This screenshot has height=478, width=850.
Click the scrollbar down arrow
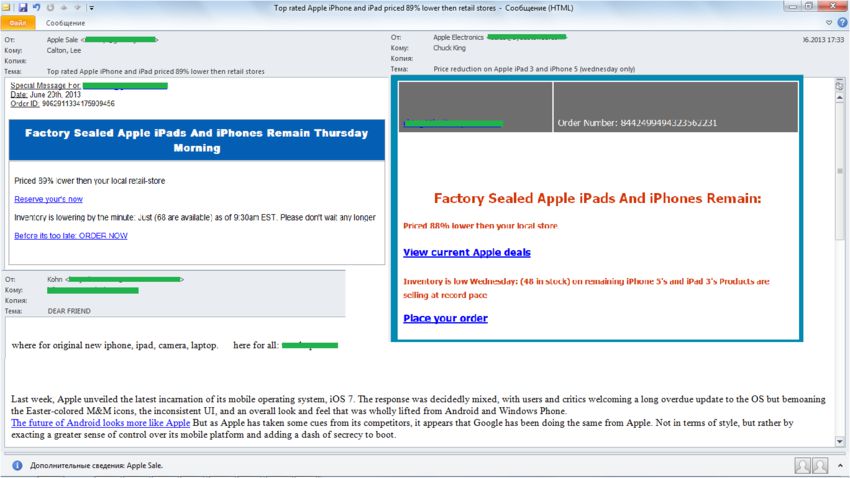(x=840, y=442)
